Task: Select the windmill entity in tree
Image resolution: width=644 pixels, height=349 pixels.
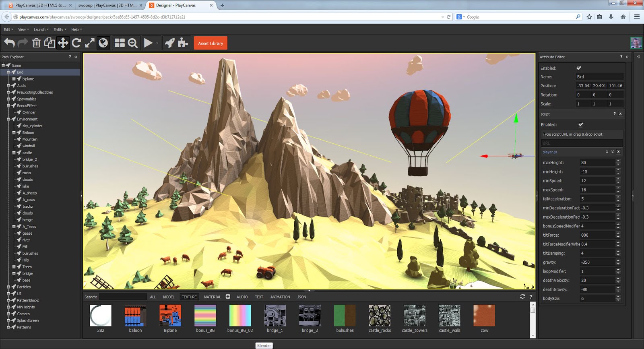Action: [x=29, y=146]
